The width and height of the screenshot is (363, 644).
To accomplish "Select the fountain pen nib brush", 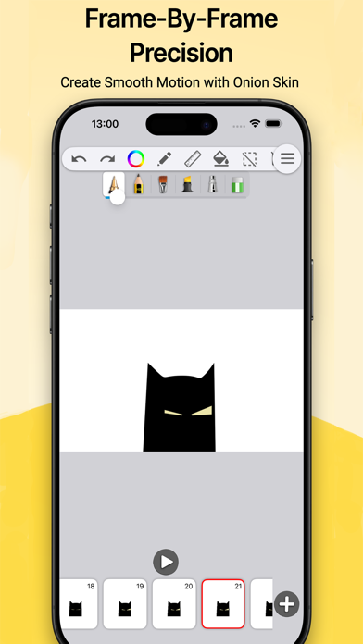I will point(113,184).
